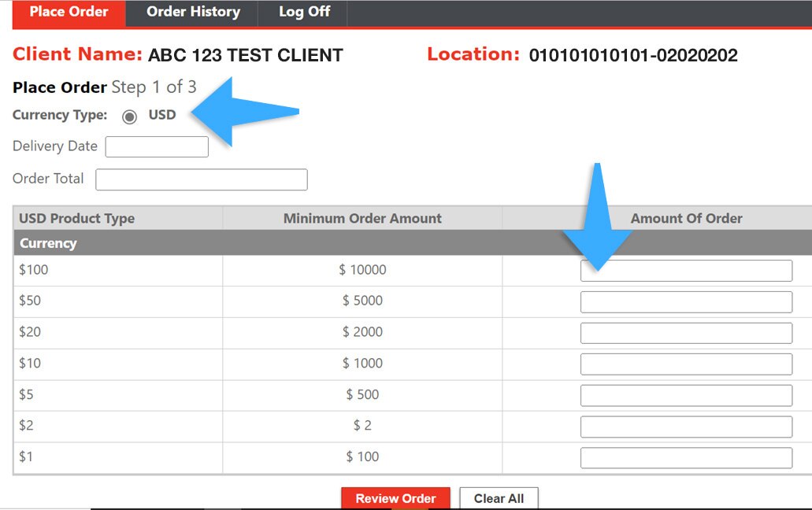Click the Client Name heading text
The width and height of the screenshot is (812, 510).
click(76, 54)
